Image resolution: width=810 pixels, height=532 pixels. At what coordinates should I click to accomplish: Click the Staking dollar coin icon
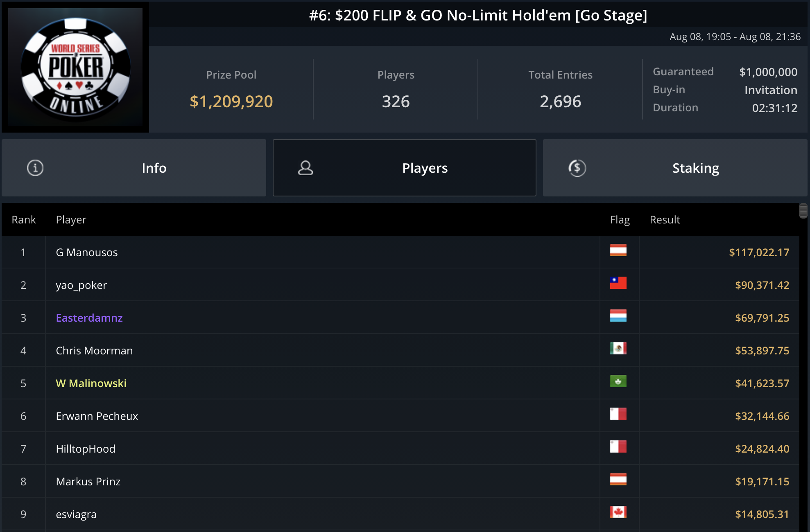(x=577, y=168)
